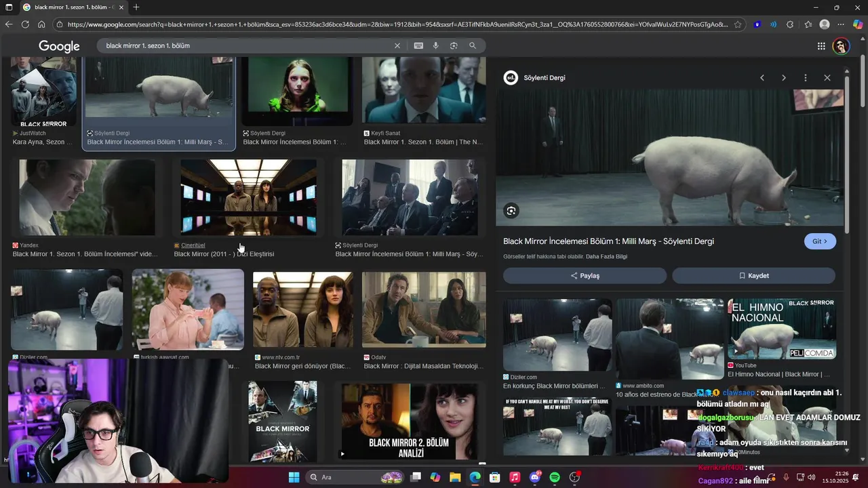Open Diziler.com related image in panel

(x=557, y=335)
